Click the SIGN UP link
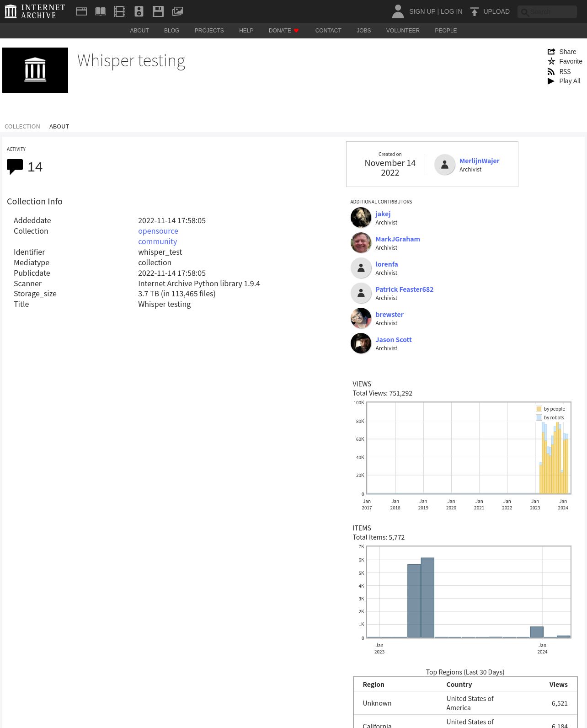Screen dimensions: 587x728 pyautogui.click(x=422, y=11)
